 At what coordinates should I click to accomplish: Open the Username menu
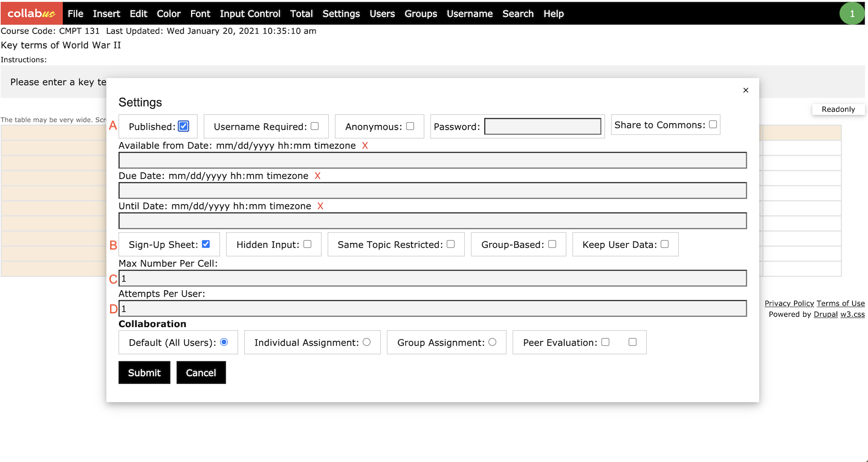[x=470, y=13]
